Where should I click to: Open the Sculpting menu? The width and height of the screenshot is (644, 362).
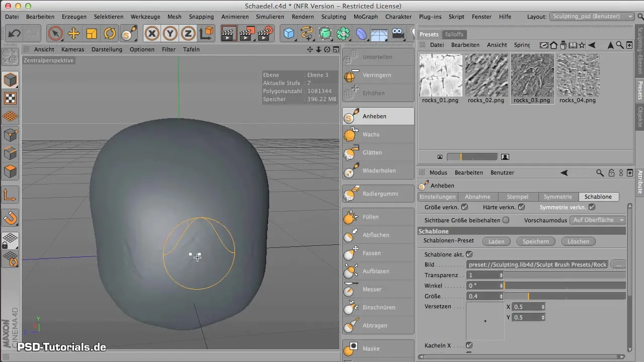coord(334,17)
